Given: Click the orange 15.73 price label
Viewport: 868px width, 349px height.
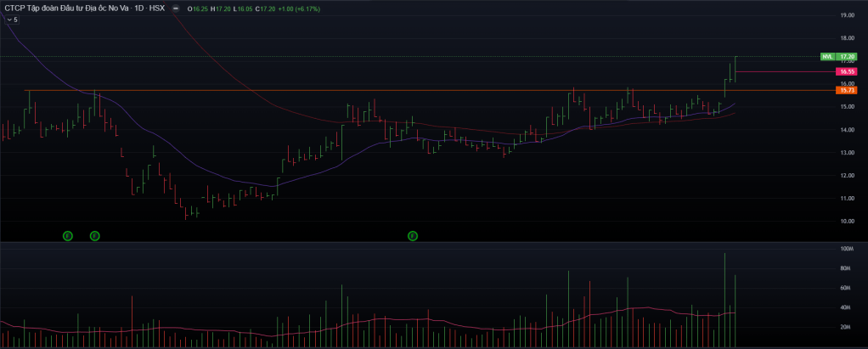Looking at the screenshot, I should tap(846, 90).
